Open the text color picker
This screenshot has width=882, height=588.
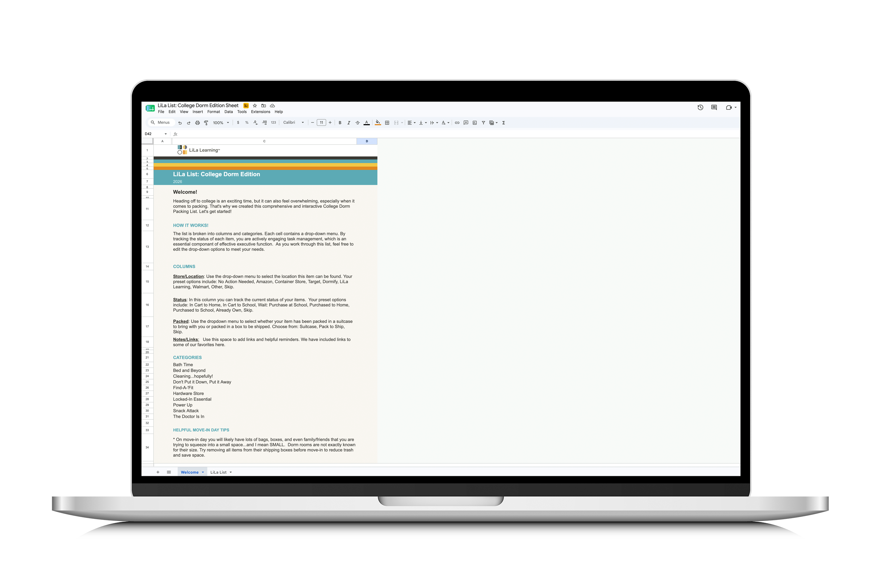tap(367, 123)
